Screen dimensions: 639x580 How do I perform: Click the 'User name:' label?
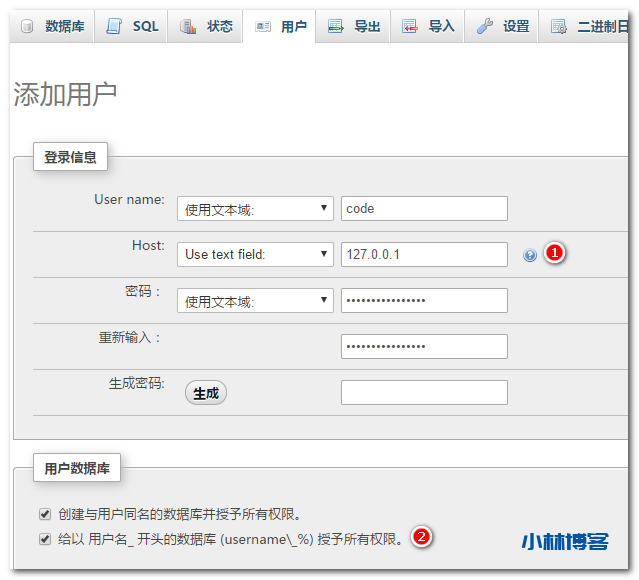click(x=130, y=199)
